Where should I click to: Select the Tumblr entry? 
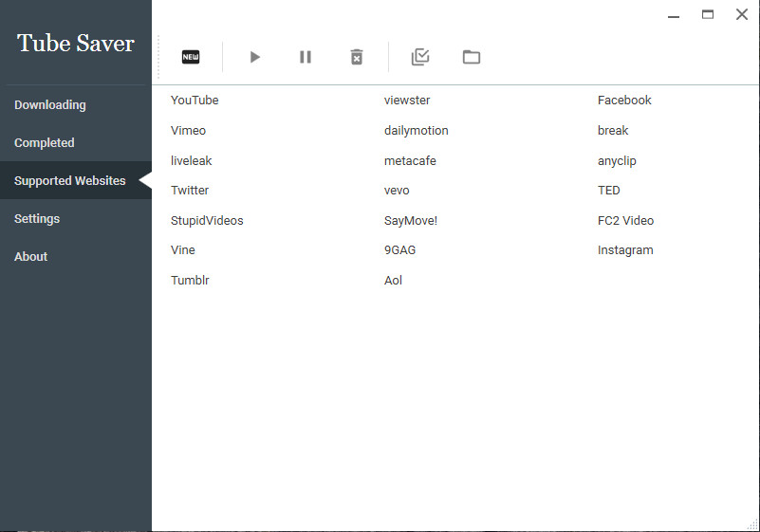click(190, 280)
